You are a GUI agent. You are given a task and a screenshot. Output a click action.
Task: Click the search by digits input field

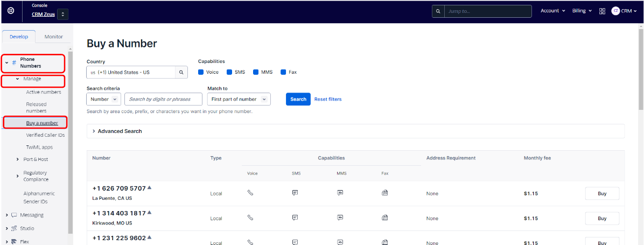(163, 99)
